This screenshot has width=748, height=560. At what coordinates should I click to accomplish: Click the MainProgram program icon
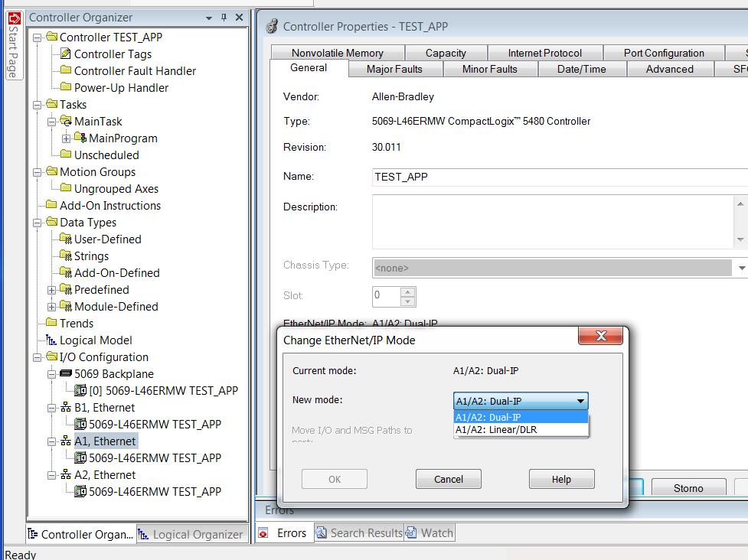[x=80, y=138]
